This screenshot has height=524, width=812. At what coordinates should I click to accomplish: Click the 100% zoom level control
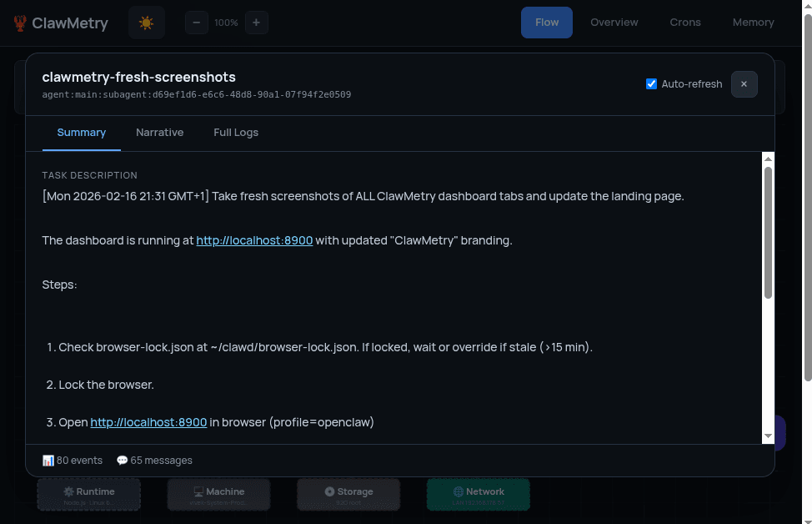227,23
